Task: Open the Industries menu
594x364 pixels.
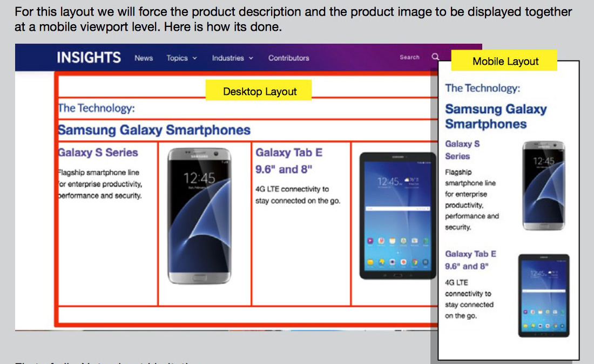Action: [x=228, y=58]
